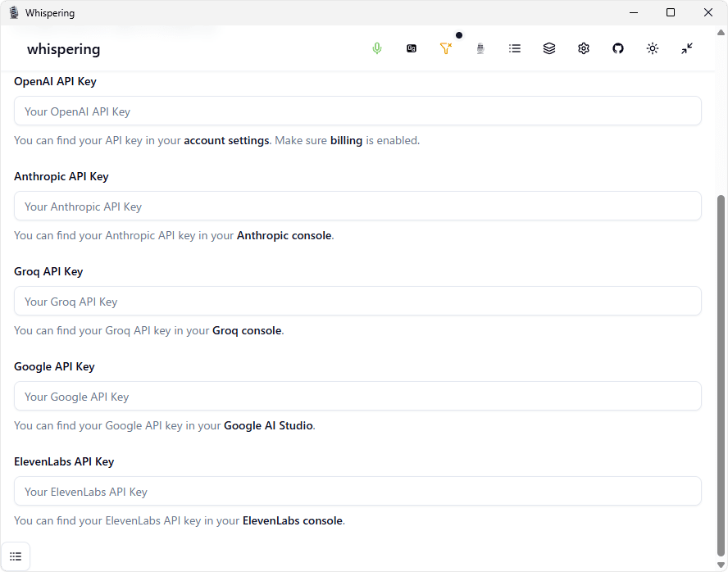Focus the OpenAI API Key field
728x572 pixels.
pos(357,111)
